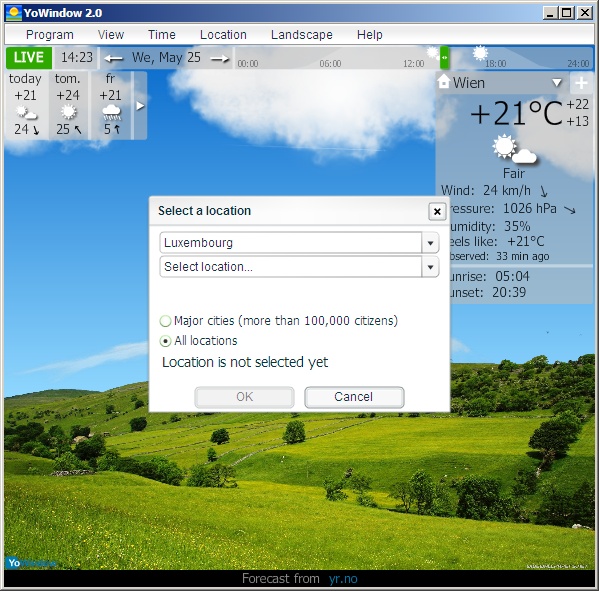Select the fr forecast column
This screenshot has height=591, width=599.
pyautogui.click(x=111, y=105)
